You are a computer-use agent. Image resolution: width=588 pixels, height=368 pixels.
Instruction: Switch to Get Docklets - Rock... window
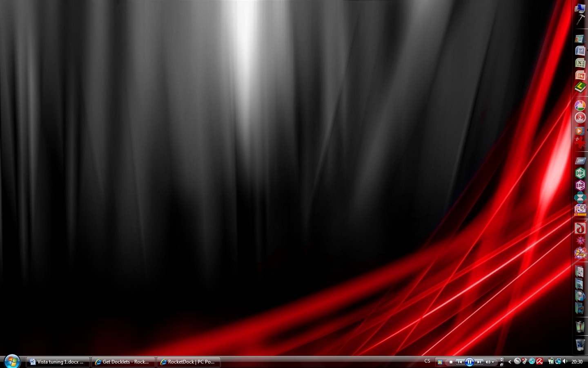pyautogui.click(x=123, y=362)
